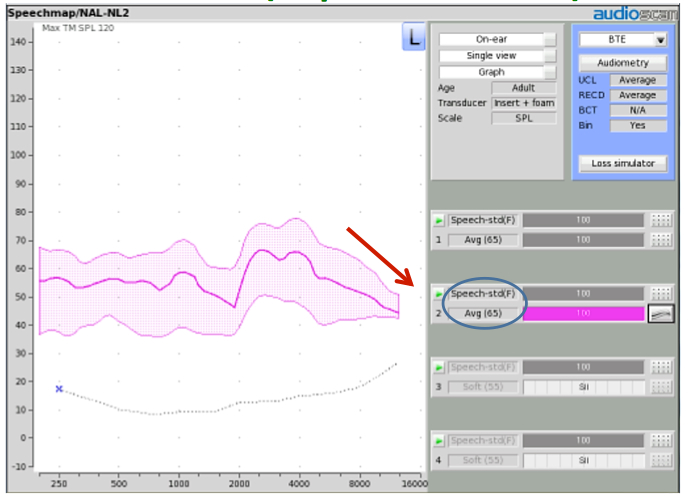The height and width of the screenshot is (501, 688).
Task: Select test 1 stimulus Speech-std(F)
Action: point(483,220)
